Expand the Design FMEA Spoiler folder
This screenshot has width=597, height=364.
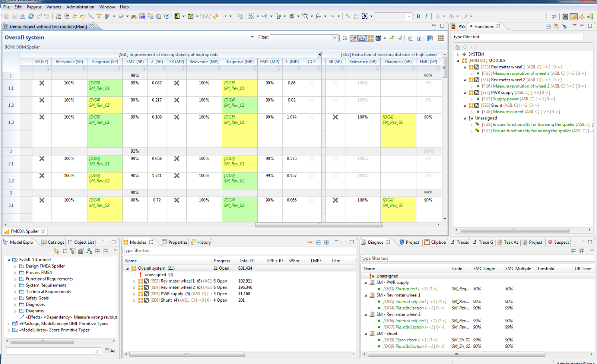pyautogui.click(x=16, y=266)
